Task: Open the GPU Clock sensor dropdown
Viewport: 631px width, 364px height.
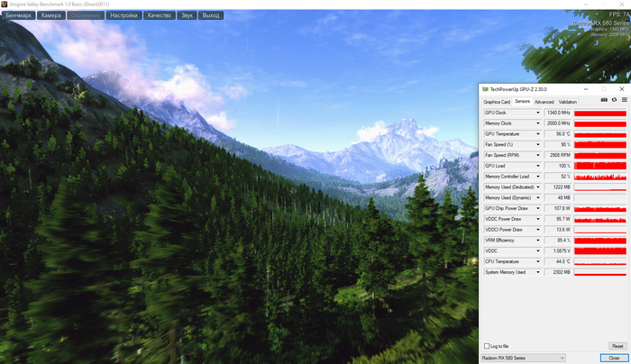Action: tap(537, 113)
